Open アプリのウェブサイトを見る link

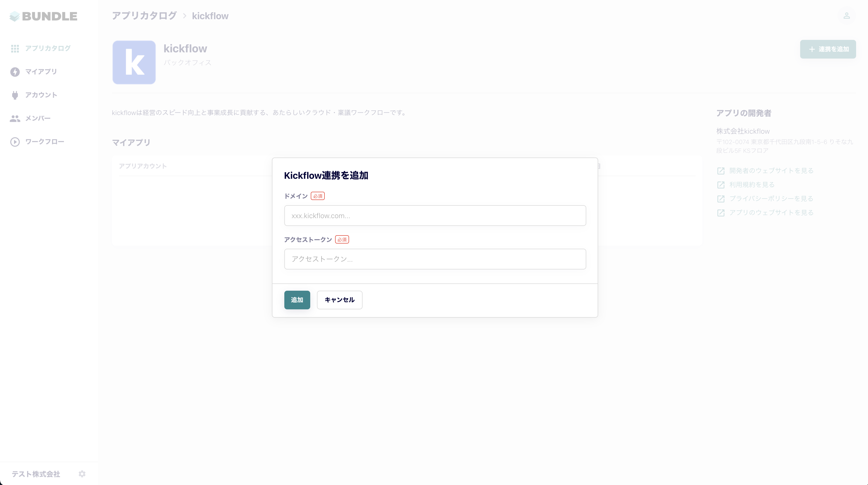pos(771,213)
